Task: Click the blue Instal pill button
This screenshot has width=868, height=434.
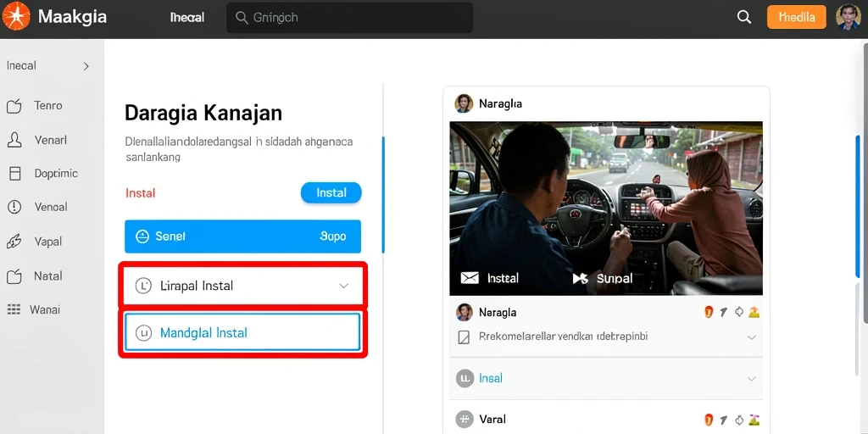Action: (x=331, y=192)
